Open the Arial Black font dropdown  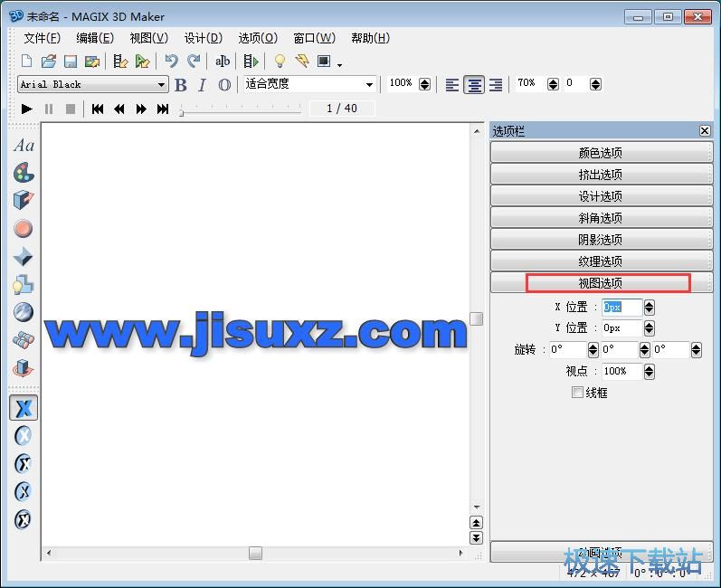(x=161, y=85)
